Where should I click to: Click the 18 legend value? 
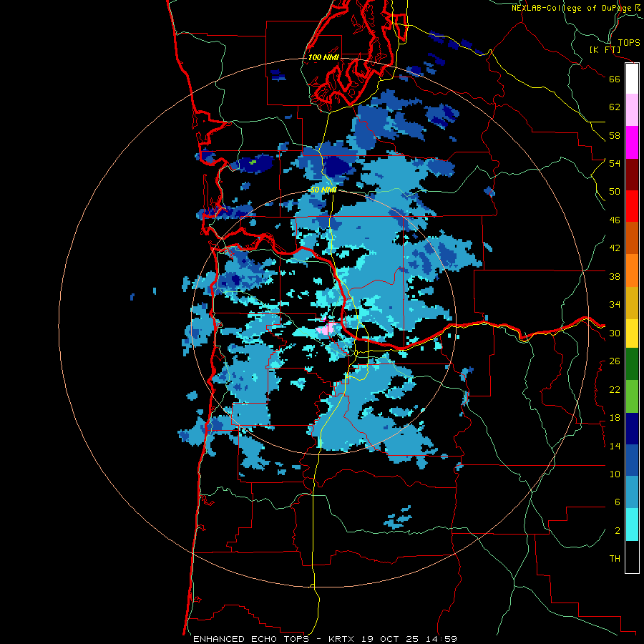pyautogui.click(x=615, y=418)
